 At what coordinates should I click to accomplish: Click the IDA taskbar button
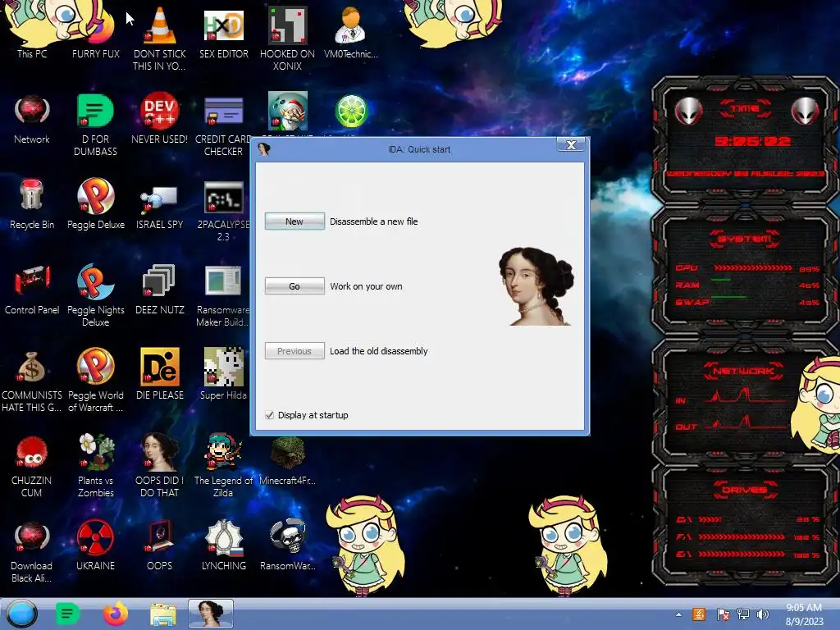click(211, 614)
